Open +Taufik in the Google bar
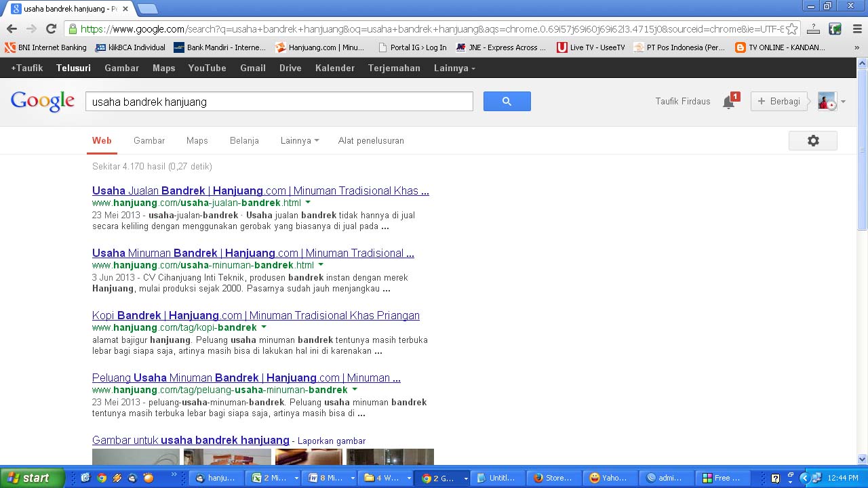This screenshot has width=868, height=488. 27,68
